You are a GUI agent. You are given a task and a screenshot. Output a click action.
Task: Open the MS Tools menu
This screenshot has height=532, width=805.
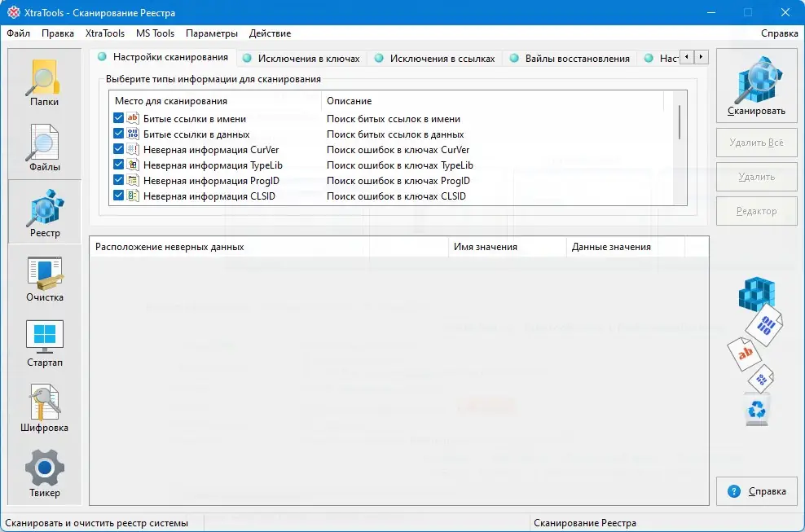tap(155, 33)
